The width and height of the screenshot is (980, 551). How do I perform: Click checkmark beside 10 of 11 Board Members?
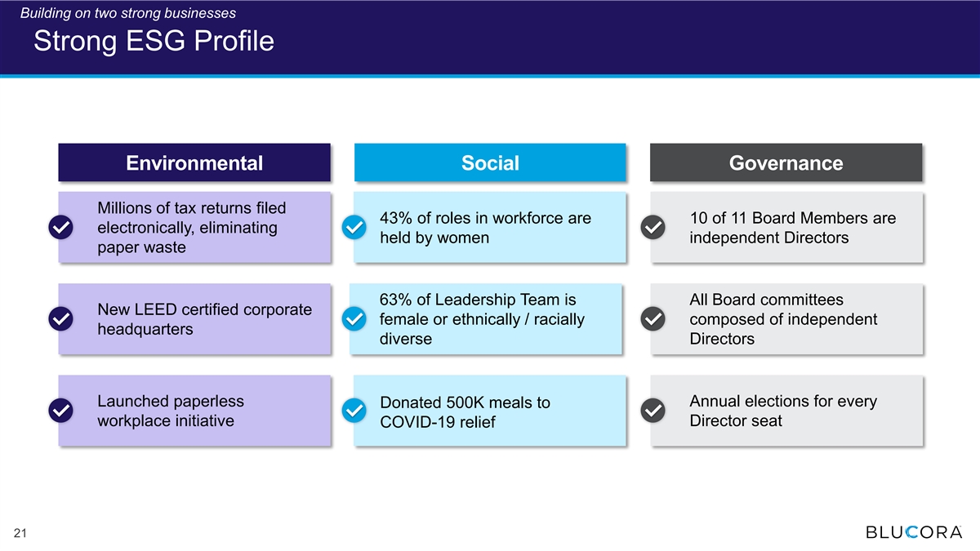tap(653, 228)
